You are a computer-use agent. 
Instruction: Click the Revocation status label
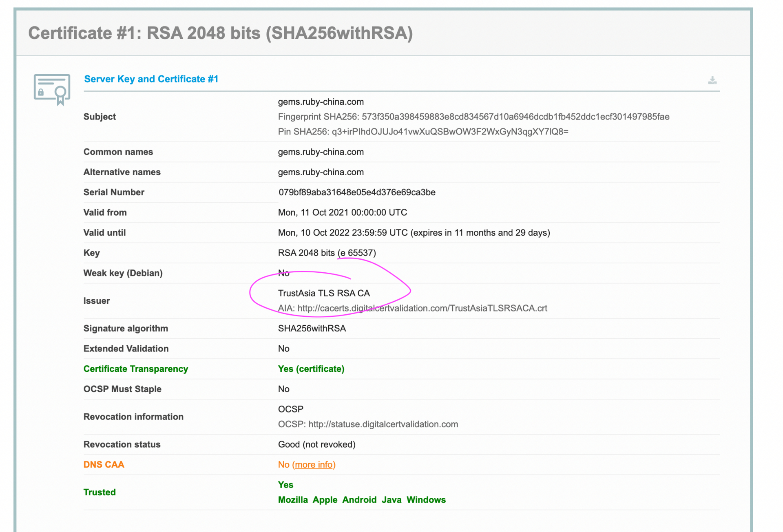click(122, 444)
